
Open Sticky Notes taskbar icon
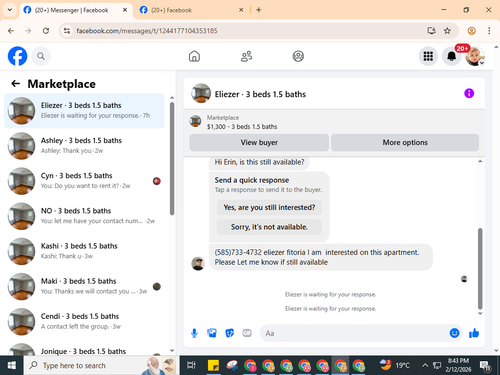[x=213, y=366]
